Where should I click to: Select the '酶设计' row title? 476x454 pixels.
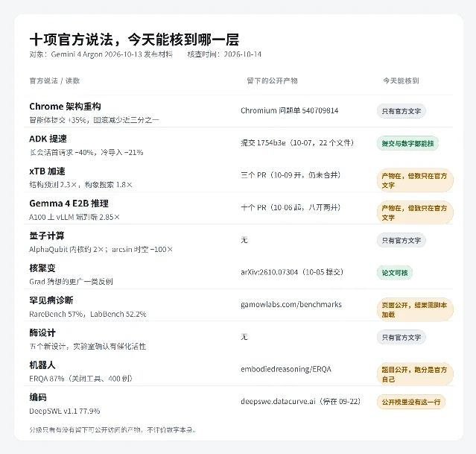coord(42,332)
